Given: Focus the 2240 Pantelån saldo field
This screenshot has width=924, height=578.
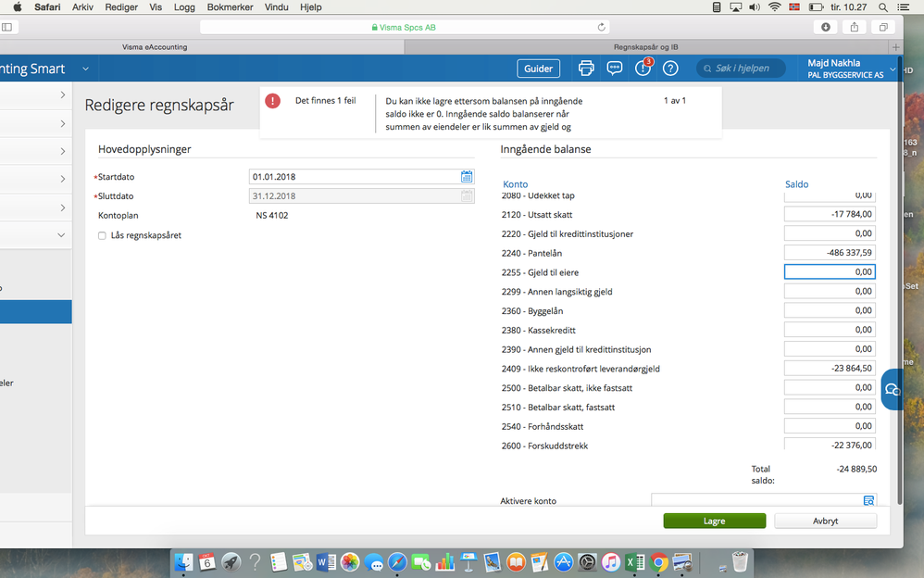Looking at the screenshot, I should pos(830,253).
